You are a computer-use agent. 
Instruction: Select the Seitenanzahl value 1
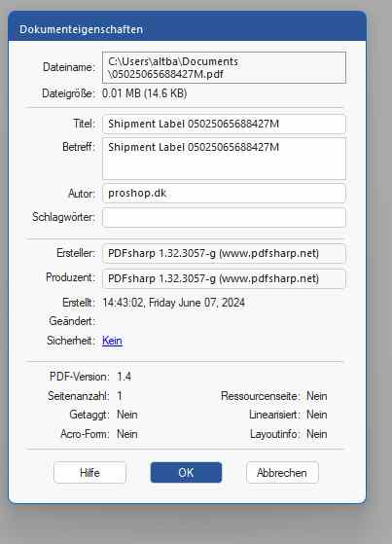[120, 396]
